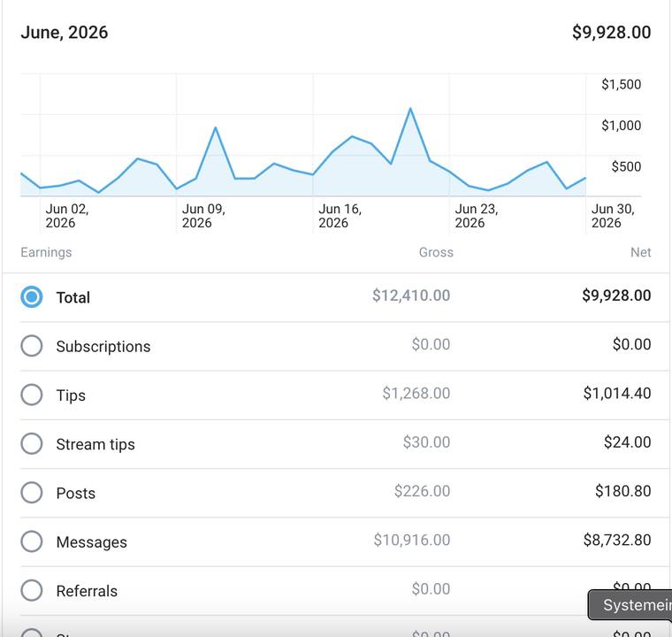This screenshot has height=637, width=672.
Task: Click the Jun 30, 2026 axis label
Action: tap(613, 216)
